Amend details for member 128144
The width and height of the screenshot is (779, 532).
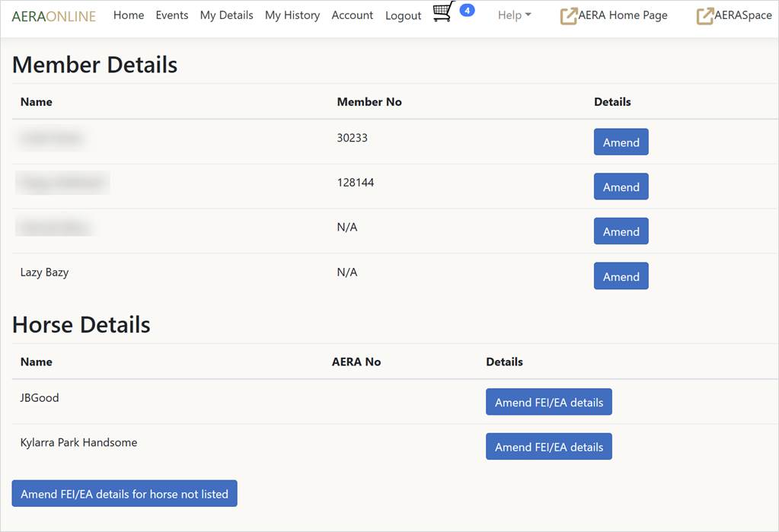tap(621, 187)
